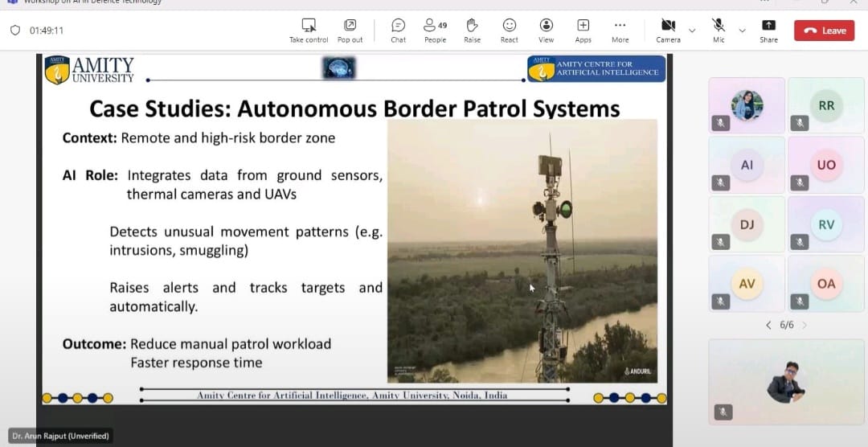Viewport: 868px width, 447px height.
Task: Open the Chat panel
Action: pos(398,31)
